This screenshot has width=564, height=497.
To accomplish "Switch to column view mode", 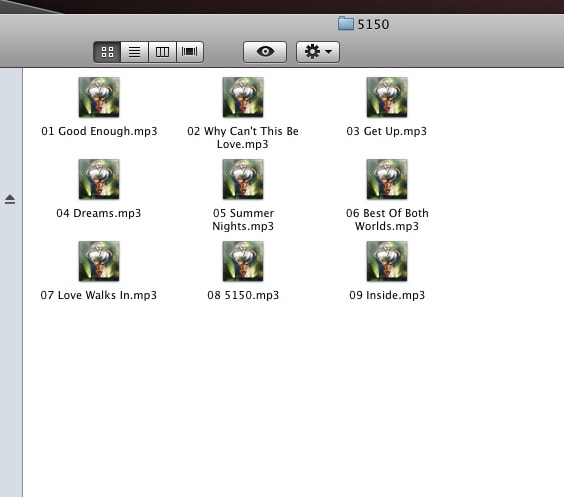I will (162, 52).
